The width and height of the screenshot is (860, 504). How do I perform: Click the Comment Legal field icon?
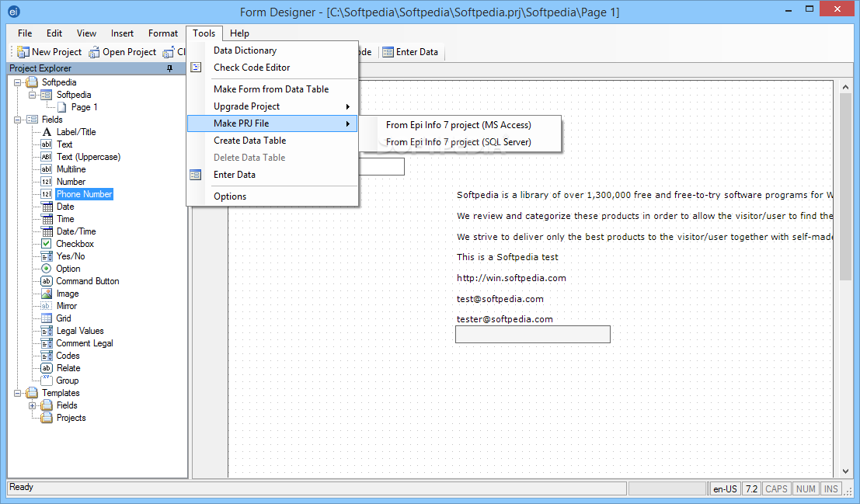pos(47,343)
